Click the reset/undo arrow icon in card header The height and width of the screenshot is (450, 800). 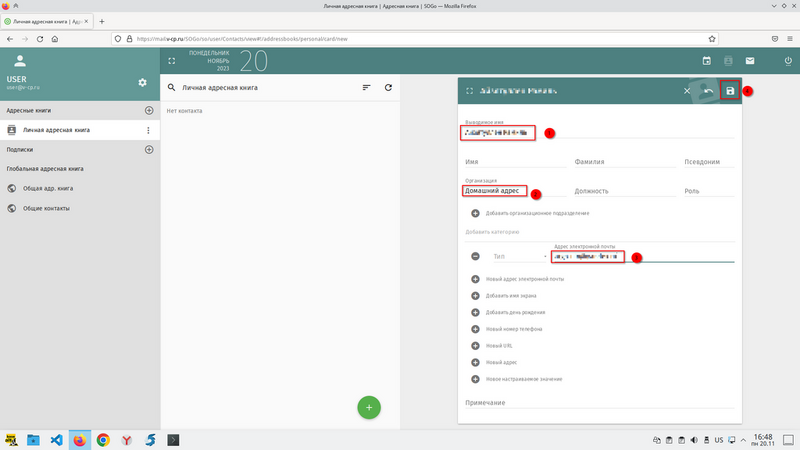(x=709, y=91)
